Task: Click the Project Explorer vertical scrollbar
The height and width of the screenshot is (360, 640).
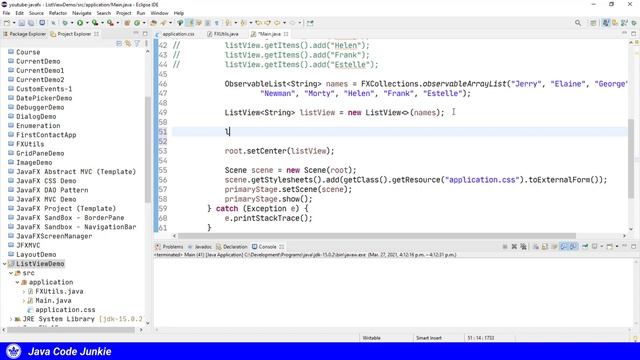Action: point(148,149)
